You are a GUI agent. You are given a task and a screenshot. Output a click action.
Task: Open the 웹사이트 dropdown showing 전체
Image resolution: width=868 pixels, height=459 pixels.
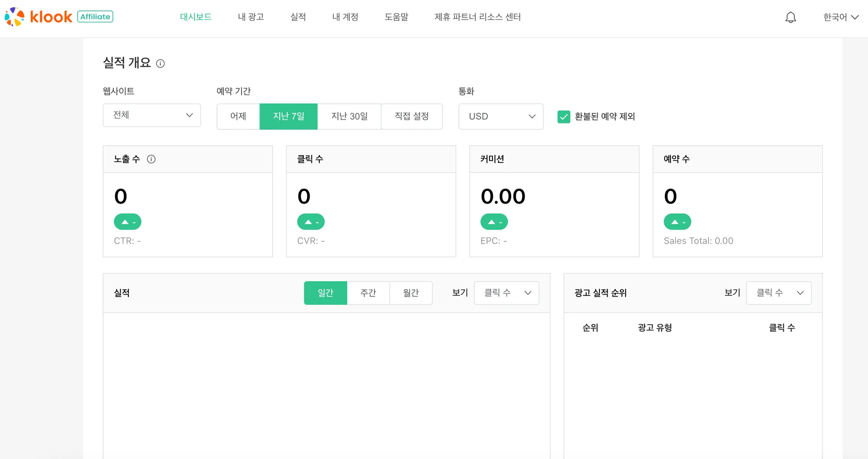pos(151,115)
